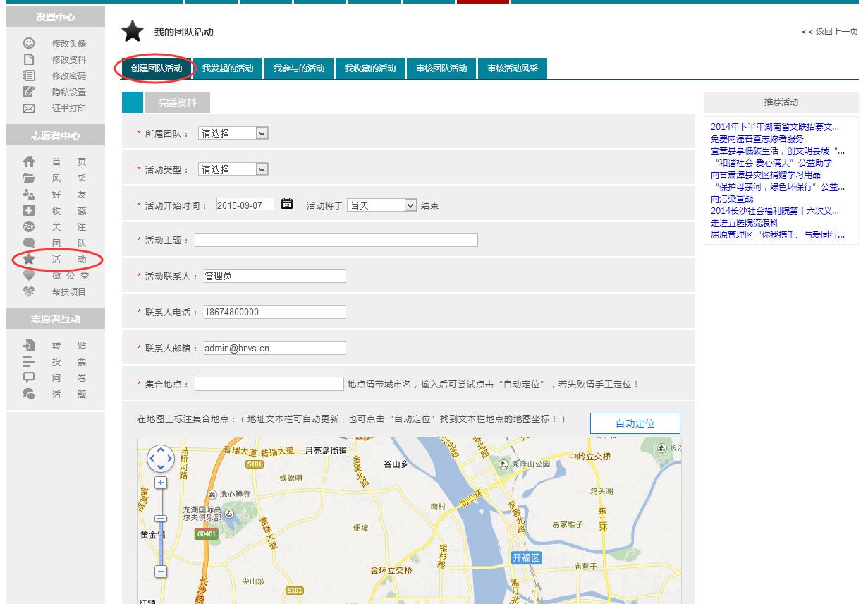Open the 审核团队活动 tab
This screenshot has height=604, width=868.
[x=441, y=68]
